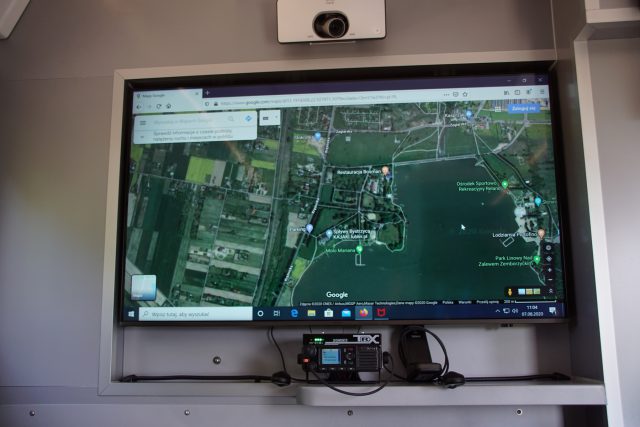Open new browser tab with plus button
Viewport: 640px width, 427px height.
click(207, 93)
